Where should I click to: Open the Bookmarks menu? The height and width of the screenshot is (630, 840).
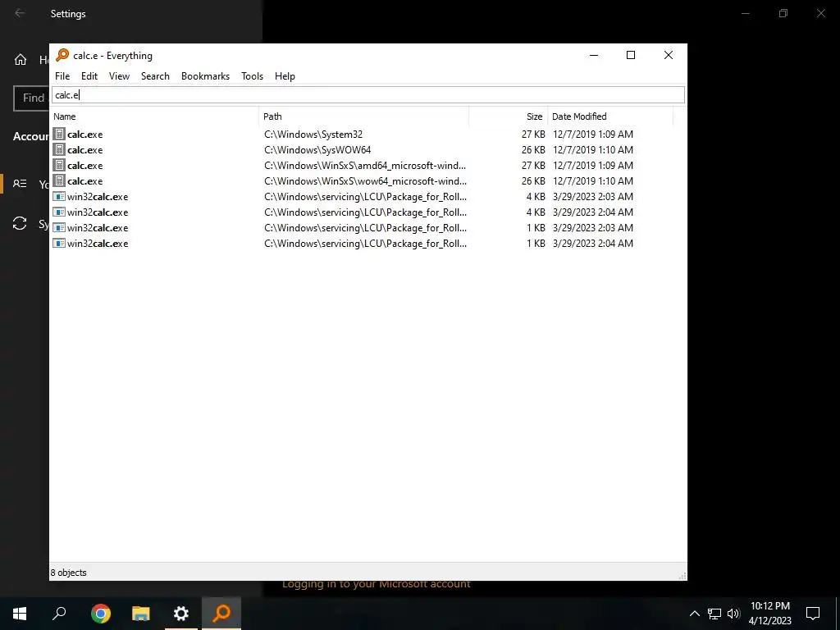coord(205,76)
